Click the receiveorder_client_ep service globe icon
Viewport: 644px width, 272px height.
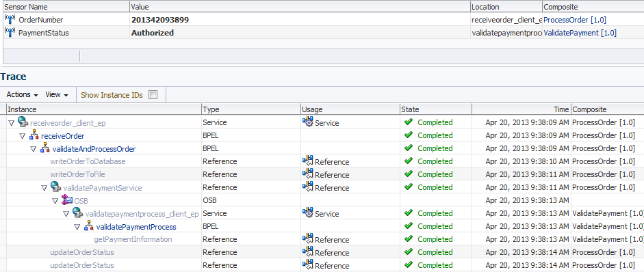[x=22, y=122]
